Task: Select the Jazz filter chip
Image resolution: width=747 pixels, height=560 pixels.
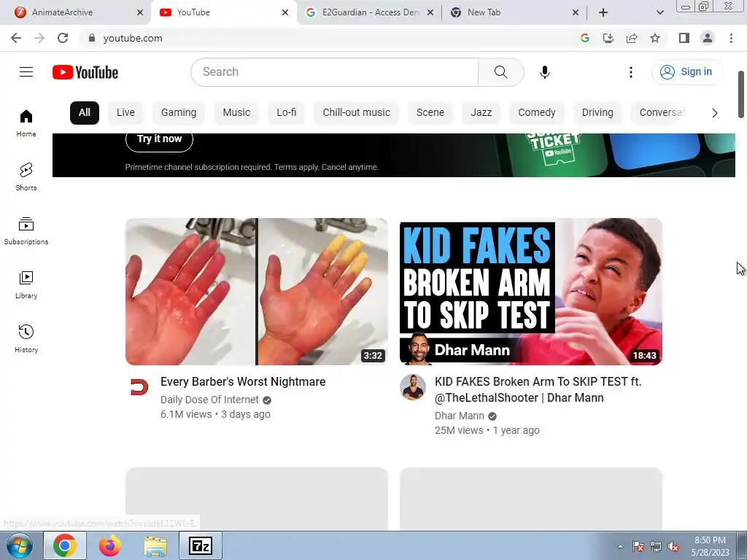Action: [x=481, y=113]
